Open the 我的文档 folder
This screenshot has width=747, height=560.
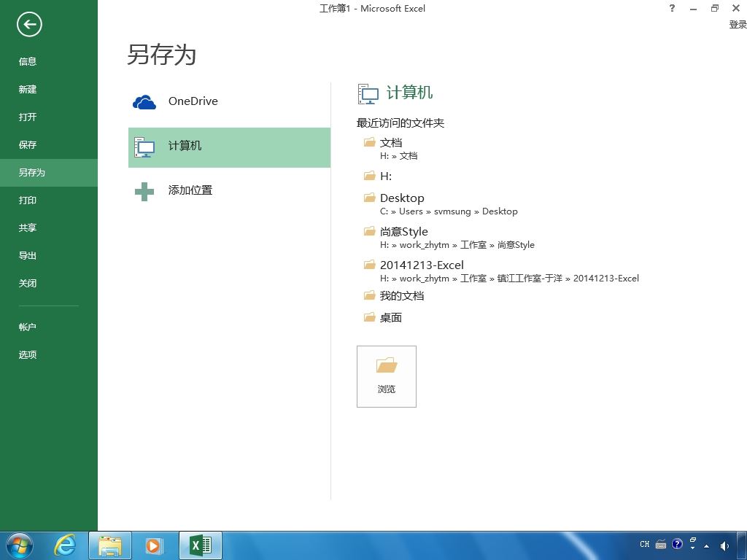click(402, 296)
